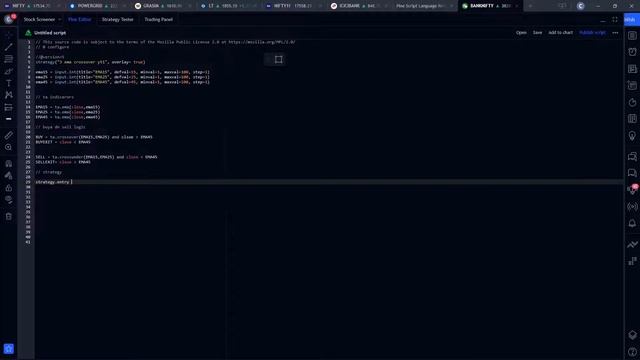
Task: Open ideas stream icon with red badge
Action: point(632,189)
